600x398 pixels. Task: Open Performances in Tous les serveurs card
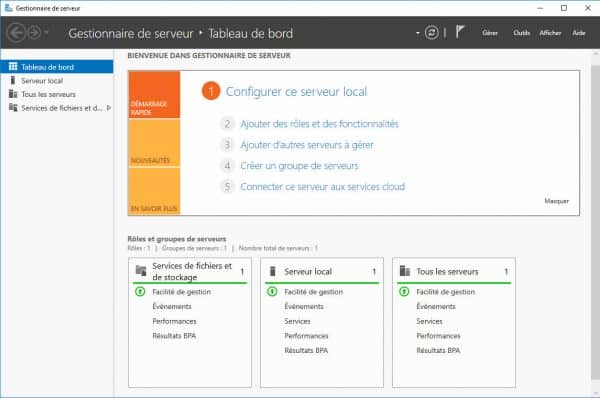click(438, 336)
